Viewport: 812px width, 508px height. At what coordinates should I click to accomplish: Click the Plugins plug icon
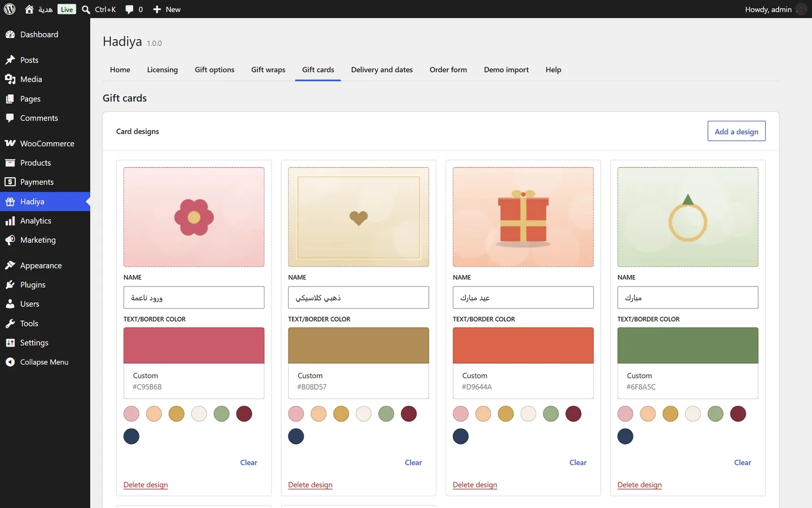pos(10,284)
